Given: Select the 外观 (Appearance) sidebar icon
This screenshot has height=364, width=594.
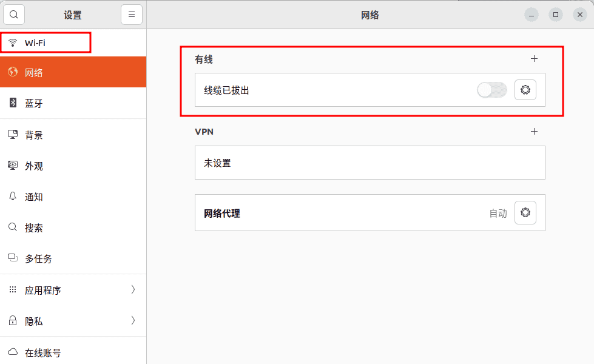Looking at the screenshot, I should pos(13,166).
